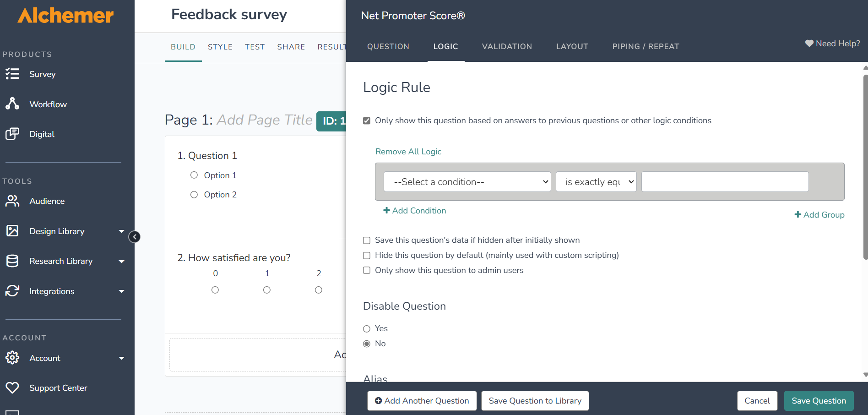Open the Workflow icon in sidebar

pos(12,104)
